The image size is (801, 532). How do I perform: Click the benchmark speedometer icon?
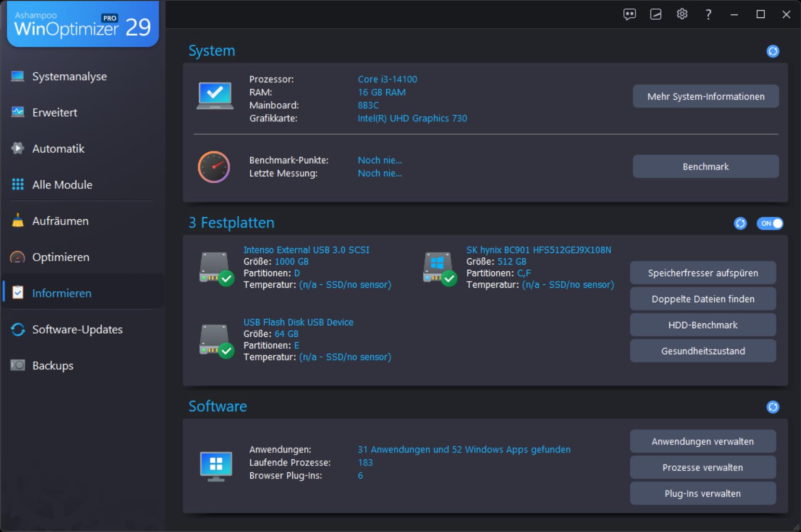tap(214, 167)
